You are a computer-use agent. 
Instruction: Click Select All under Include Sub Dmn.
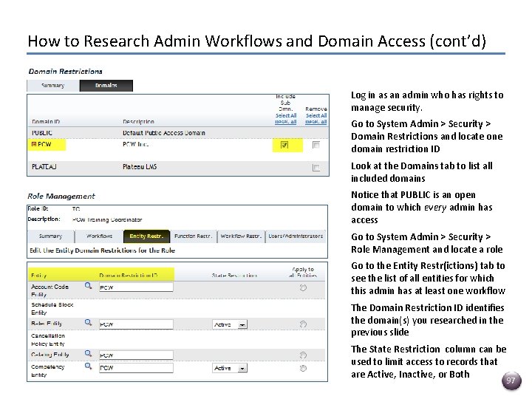[x=286, y=116]
